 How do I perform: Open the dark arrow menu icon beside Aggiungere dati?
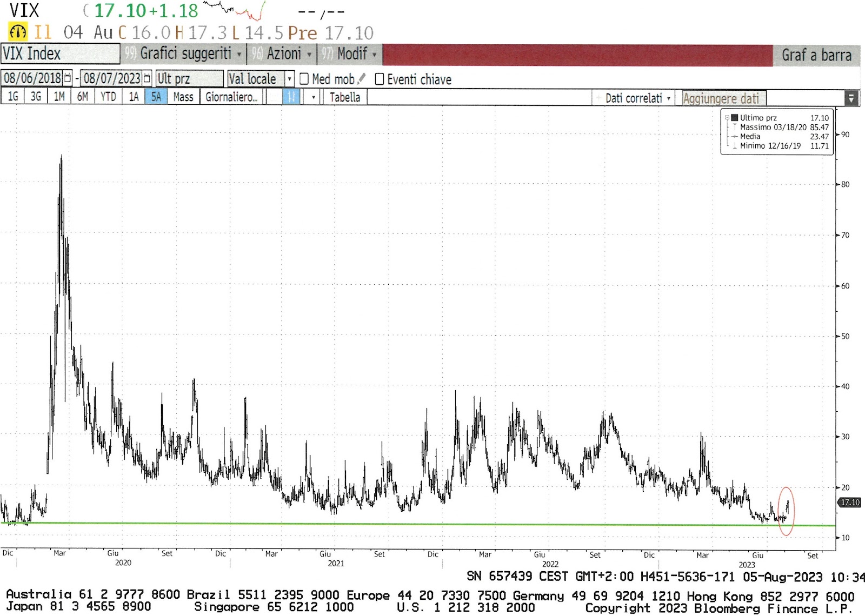click(x=851, y=98)
